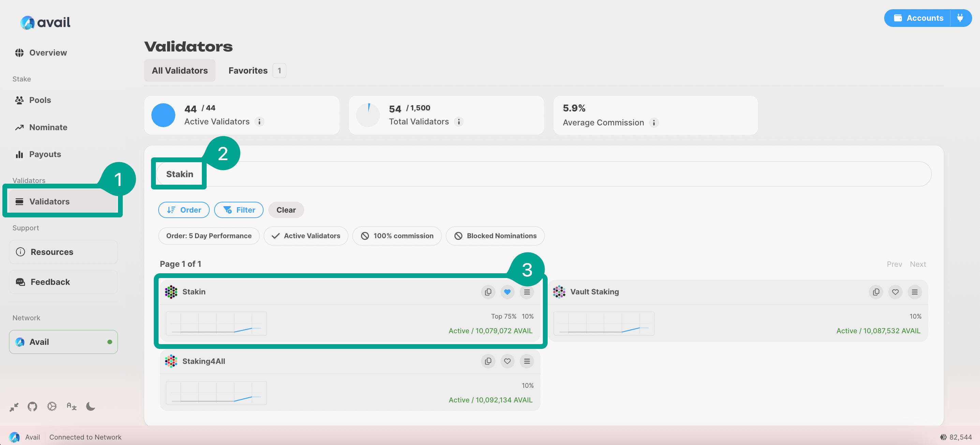Open Vault Staking validator menu
980x445 pixels.
[x=915, y=292]
